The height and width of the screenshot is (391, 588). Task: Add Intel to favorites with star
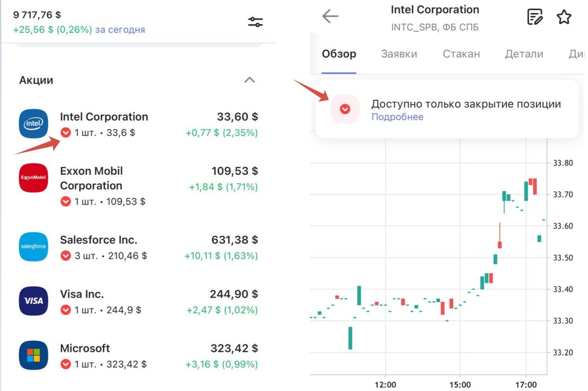[x=564, y=17]
